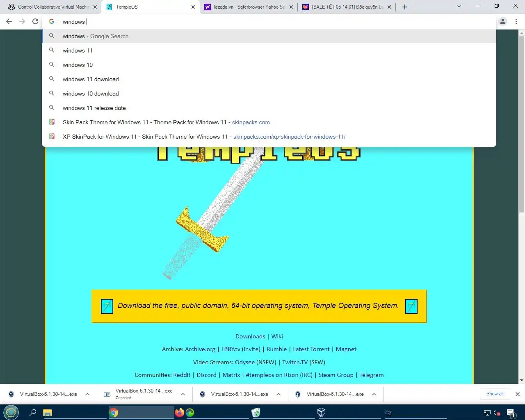Close the TempleOS tab

193,7
